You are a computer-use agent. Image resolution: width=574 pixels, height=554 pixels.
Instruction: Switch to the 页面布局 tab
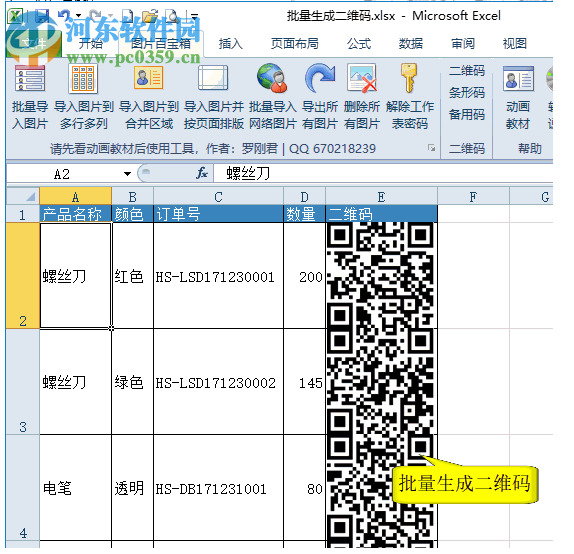pyautogui.click(x=294, y=44)
